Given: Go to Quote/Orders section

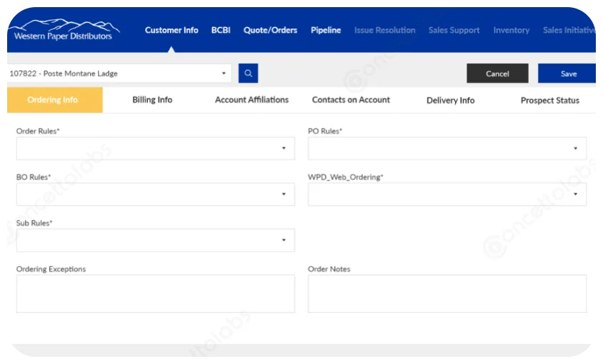Looking at the screenshot, I should coord(270,30).
